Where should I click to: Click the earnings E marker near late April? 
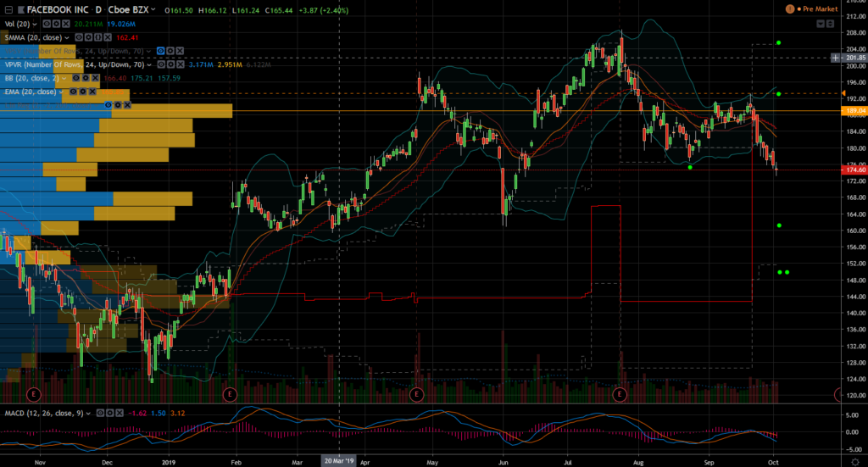tap(416, 394)
